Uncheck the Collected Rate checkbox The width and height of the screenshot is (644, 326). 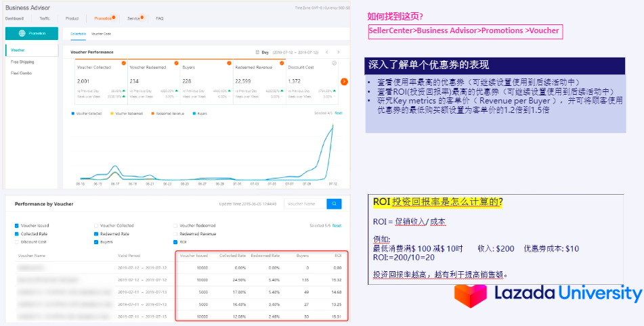coord(16,234)
